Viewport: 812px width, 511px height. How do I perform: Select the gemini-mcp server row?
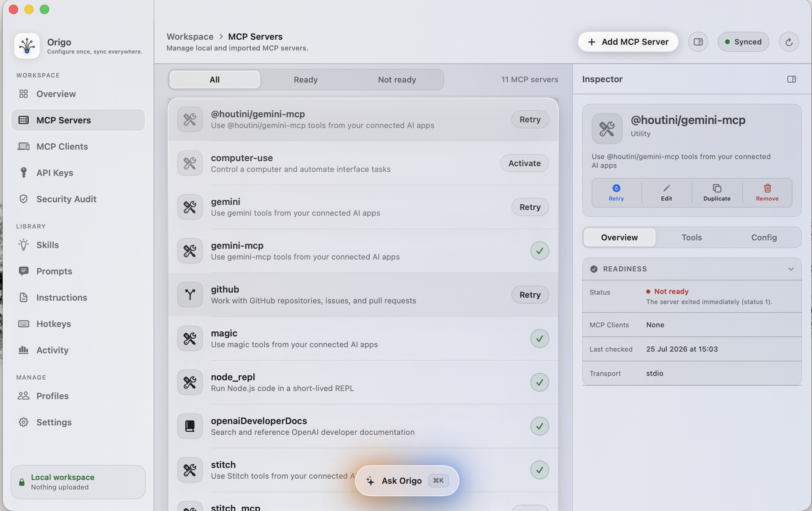pyautogui.click(x=363, y=251)
